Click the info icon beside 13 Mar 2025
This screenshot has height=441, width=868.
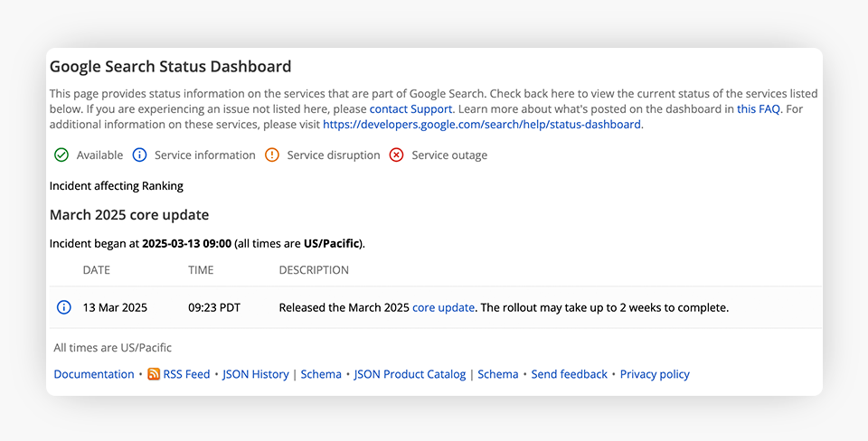[x=64, y=307]
